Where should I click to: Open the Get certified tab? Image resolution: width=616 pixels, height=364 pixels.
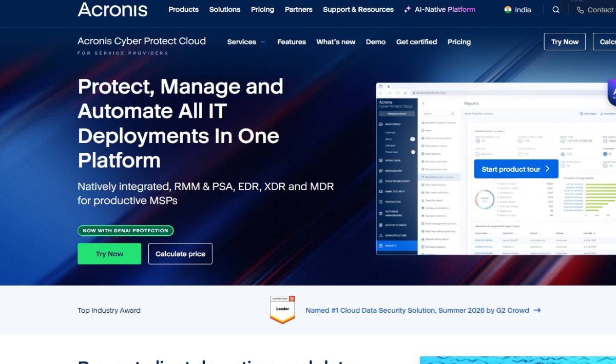coord(417,42)
